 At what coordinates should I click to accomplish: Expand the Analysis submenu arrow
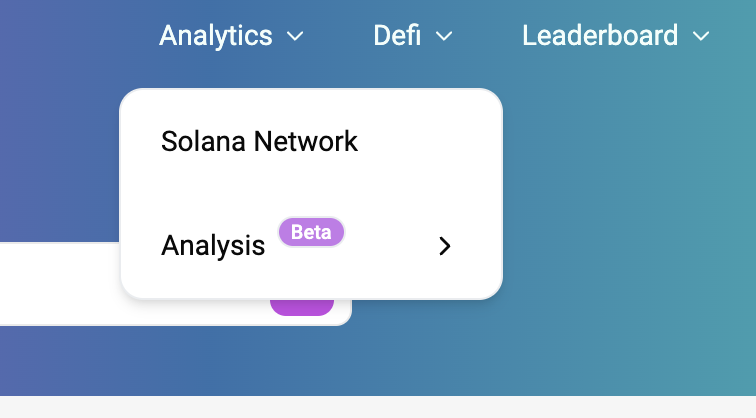(x=446, y=246)
